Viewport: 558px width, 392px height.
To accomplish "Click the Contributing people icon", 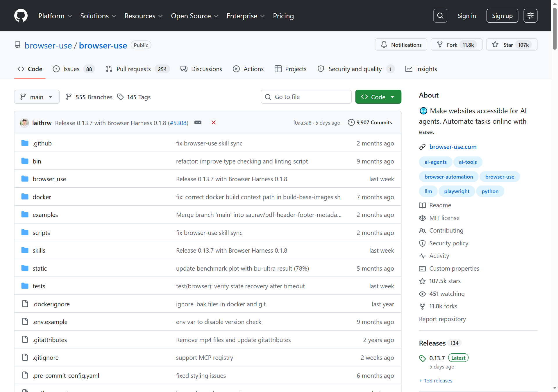I will [x=422, y=231].
